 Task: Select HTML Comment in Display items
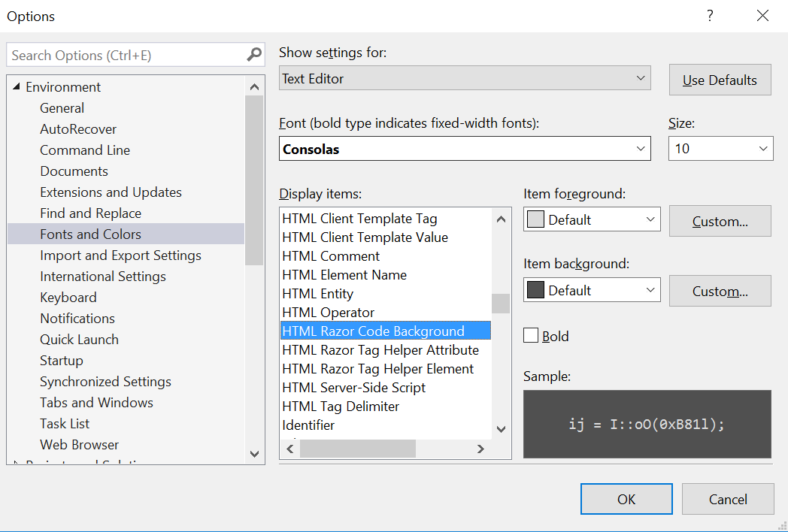pyautogui.click(x=331, y=256)
